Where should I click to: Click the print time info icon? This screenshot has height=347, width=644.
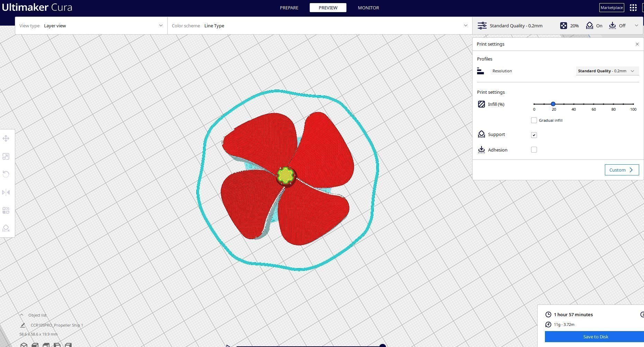(642, 314)
